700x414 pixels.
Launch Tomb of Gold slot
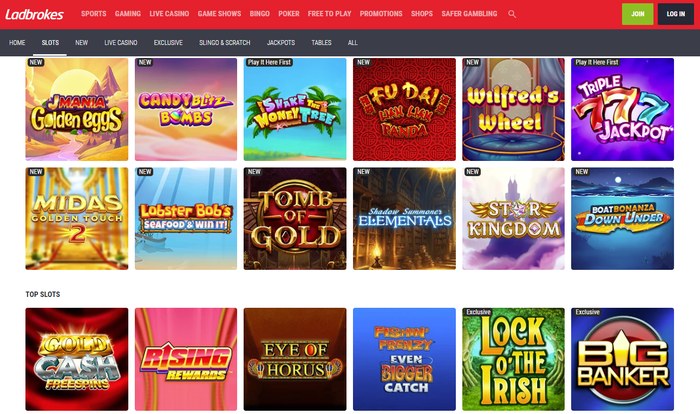coord(295,218)
